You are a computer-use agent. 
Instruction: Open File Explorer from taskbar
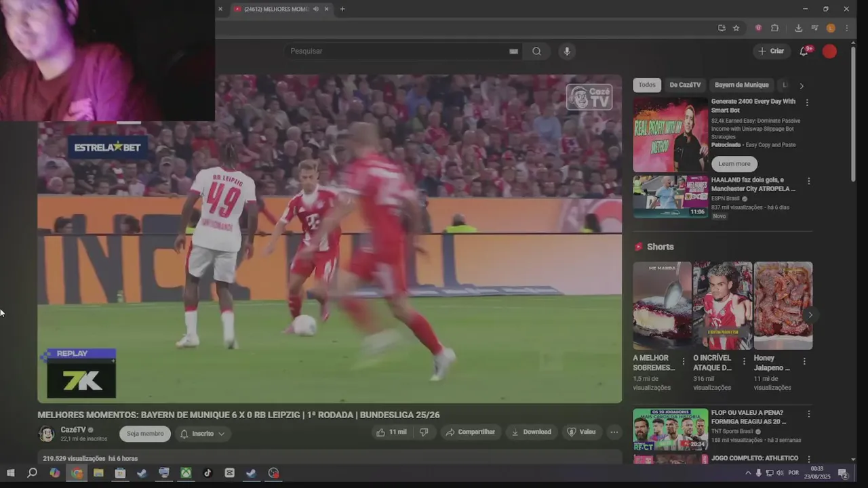98,473
